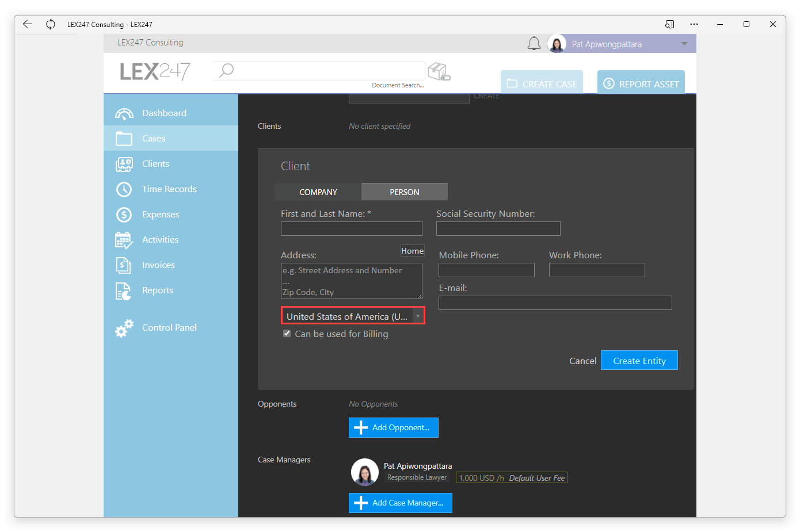
Task: Click the E-mail field
Action: [555, 303]
